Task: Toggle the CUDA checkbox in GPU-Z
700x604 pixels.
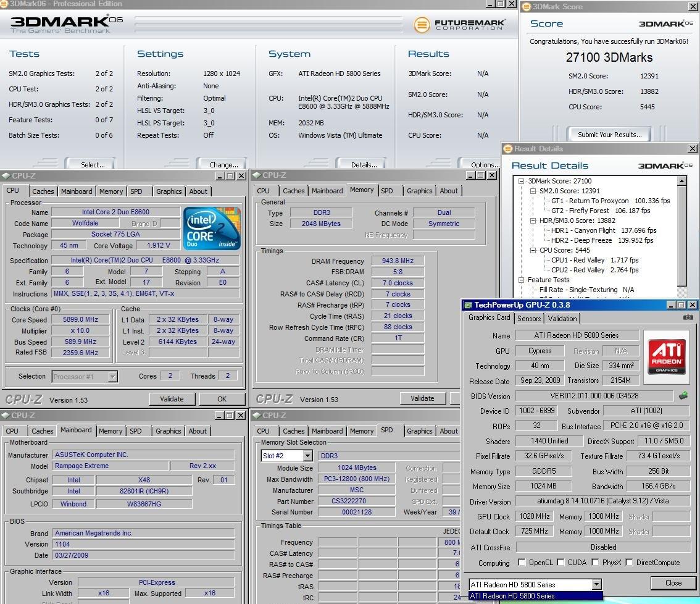Action: tap(560, 563)
